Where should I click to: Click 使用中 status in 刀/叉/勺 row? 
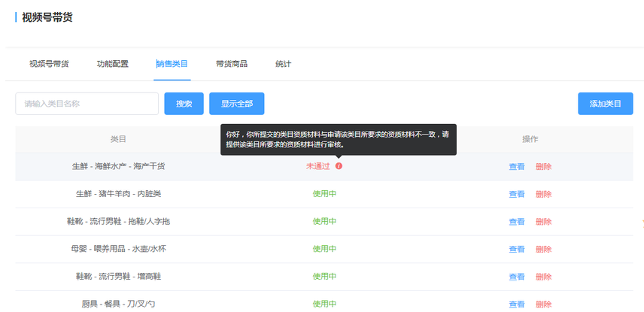tap(324, 304)
